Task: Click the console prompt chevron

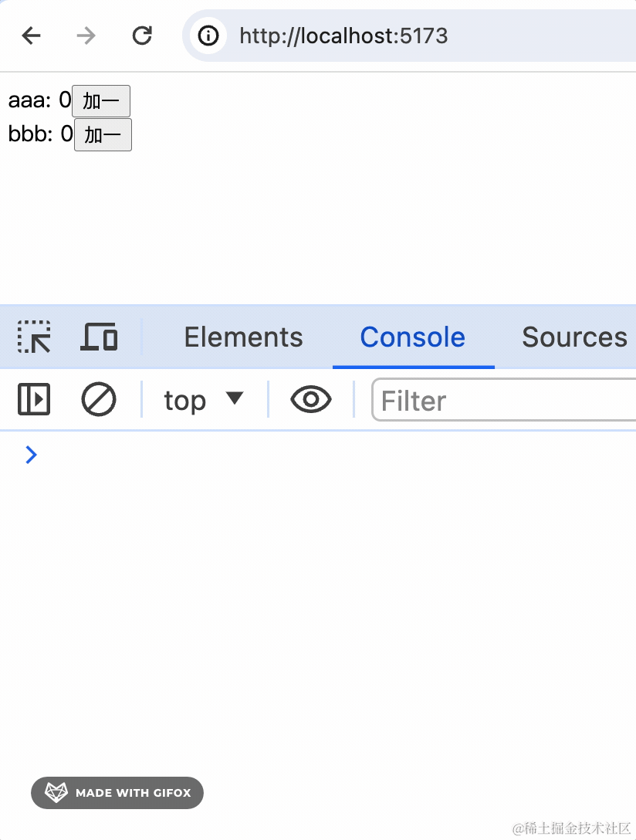Action: pos(31,455)
